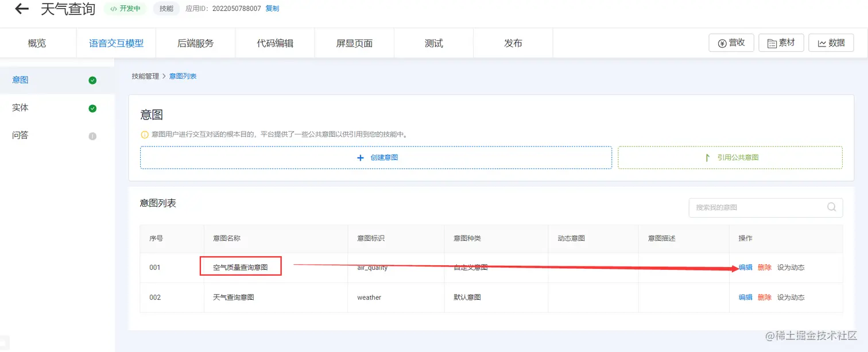This screenshot has height=352, width=868.
Task: Set 空气质量查询意图 as dynamic via 设为动态
Action: [790, 268]
